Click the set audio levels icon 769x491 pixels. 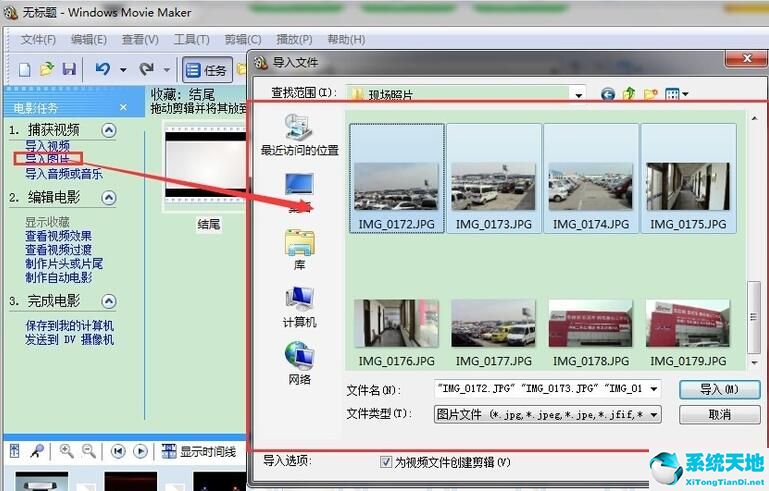(15, 451)
